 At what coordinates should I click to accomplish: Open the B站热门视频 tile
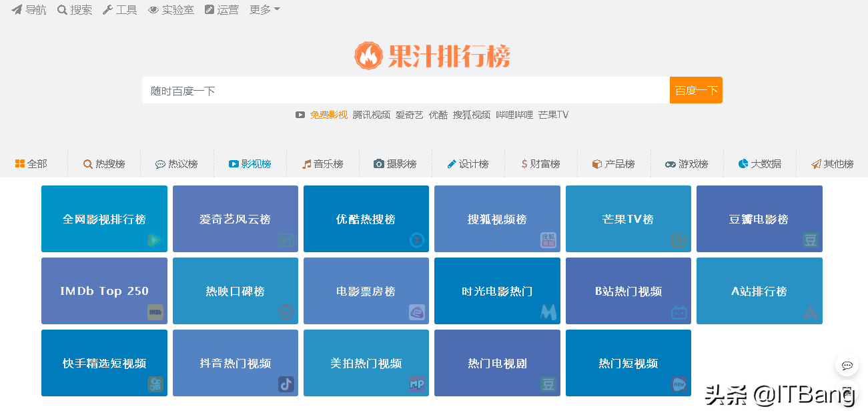click(628, 291)
